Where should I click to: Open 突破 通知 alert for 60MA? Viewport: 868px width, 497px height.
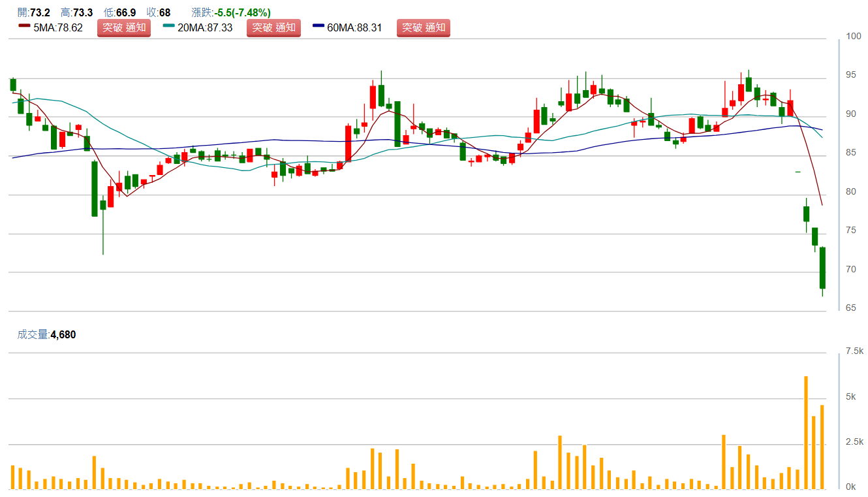pos(423,27)
